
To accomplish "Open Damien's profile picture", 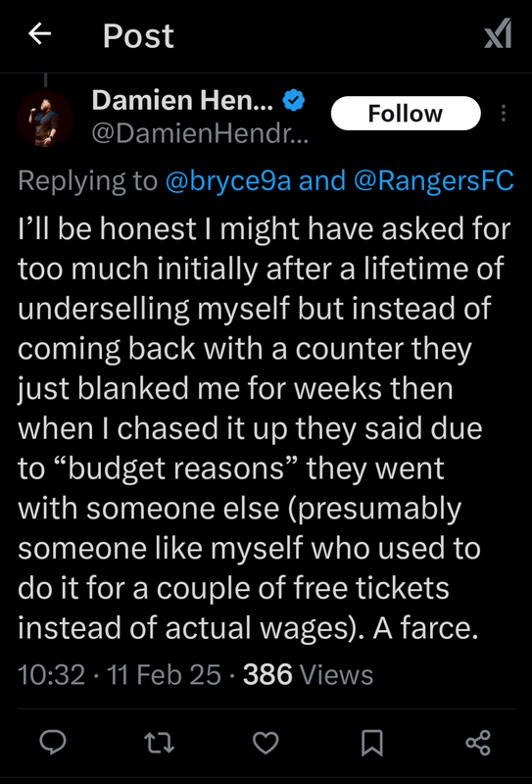I will [45, 119].
